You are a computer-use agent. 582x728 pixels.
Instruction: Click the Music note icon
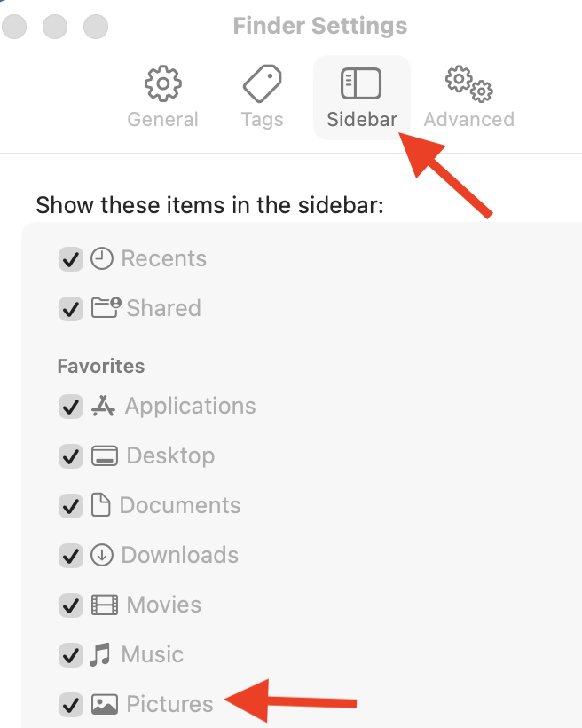(100, 655)
